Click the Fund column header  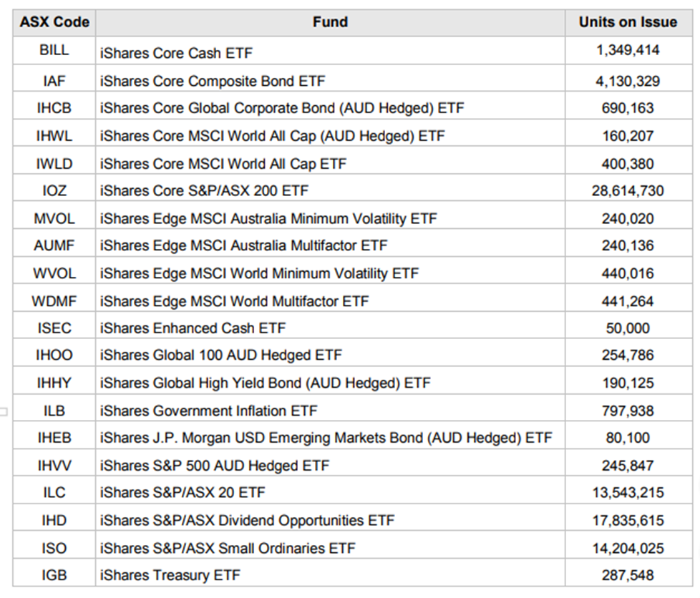(x=330, y=22)
